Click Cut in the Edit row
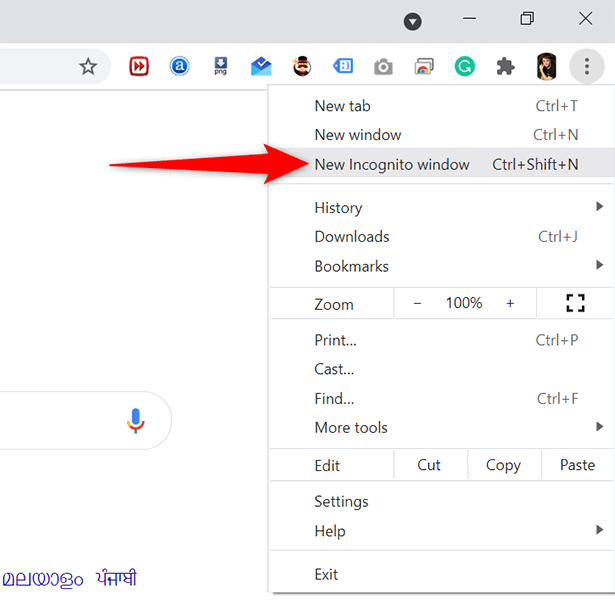Screen dimensions: 615x600 (x=430, y=465)
